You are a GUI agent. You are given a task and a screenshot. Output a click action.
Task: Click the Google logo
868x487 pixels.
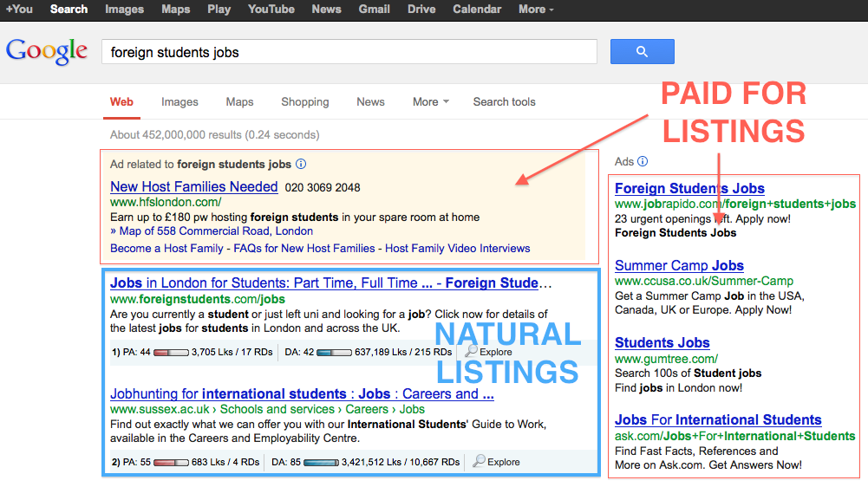click(47, 51)
